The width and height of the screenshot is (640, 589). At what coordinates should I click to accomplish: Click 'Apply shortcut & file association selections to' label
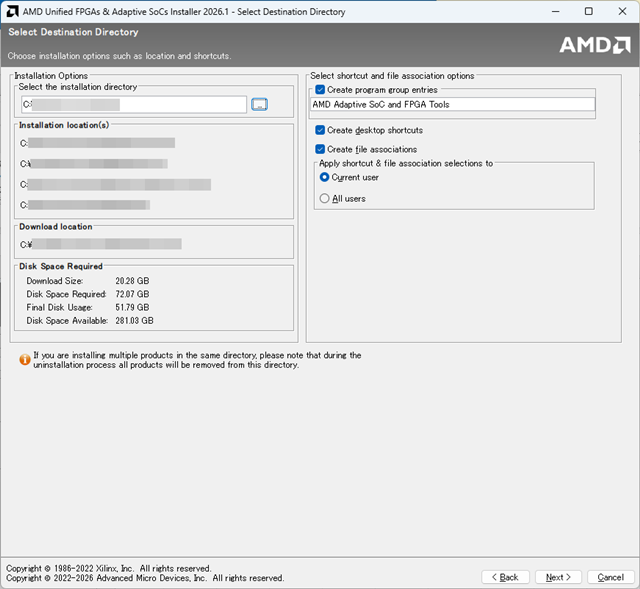click(406, 163)
